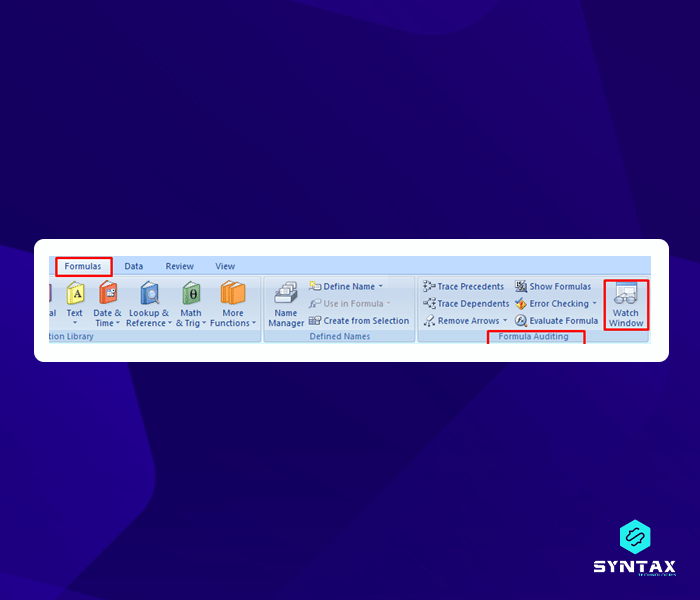
Task: Open the Error Checking dropdown arrow
Action: [594, 304]
